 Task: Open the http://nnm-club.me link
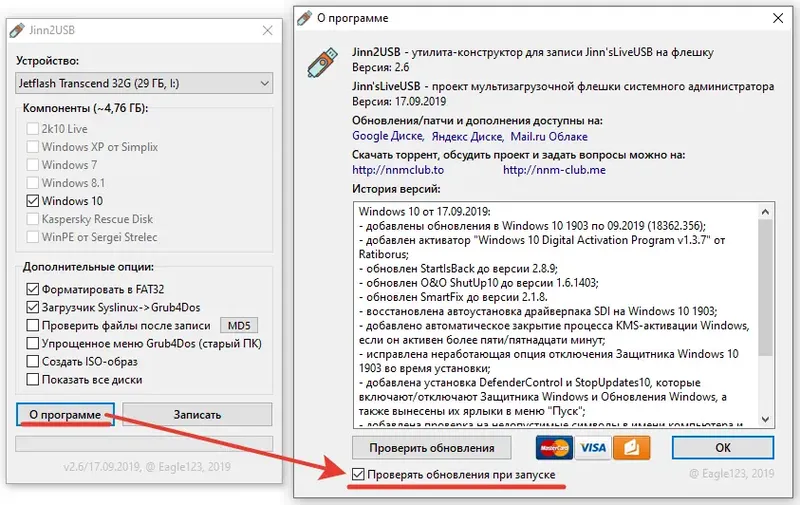pyautogui.click(x=555, y=170)
